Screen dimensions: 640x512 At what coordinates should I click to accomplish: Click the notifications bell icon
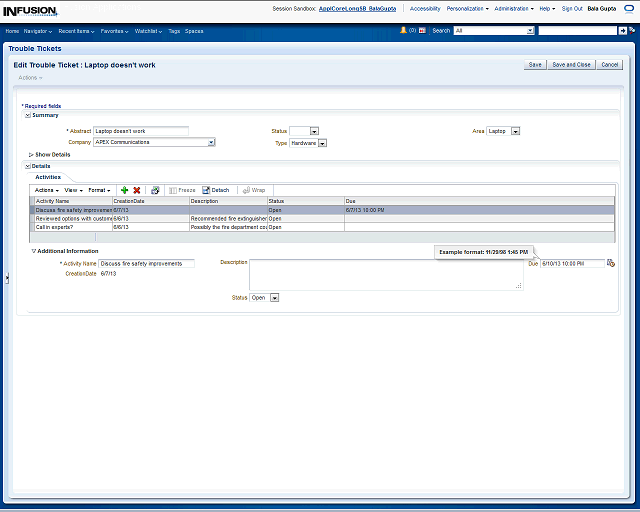[x=403, y=31]
